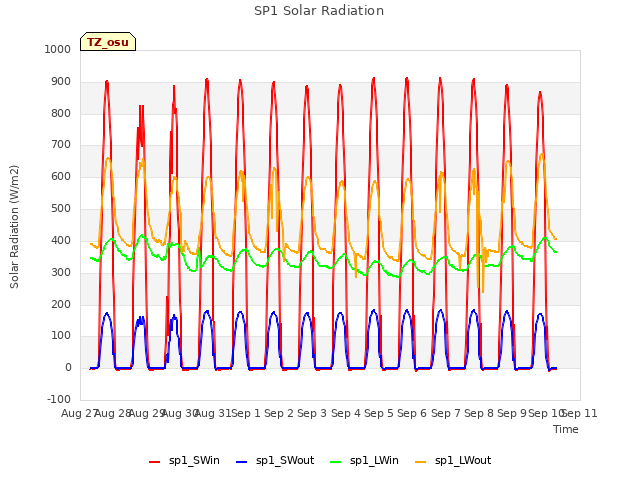Click the 200 y-axis tick label

(x=61, y=304)
